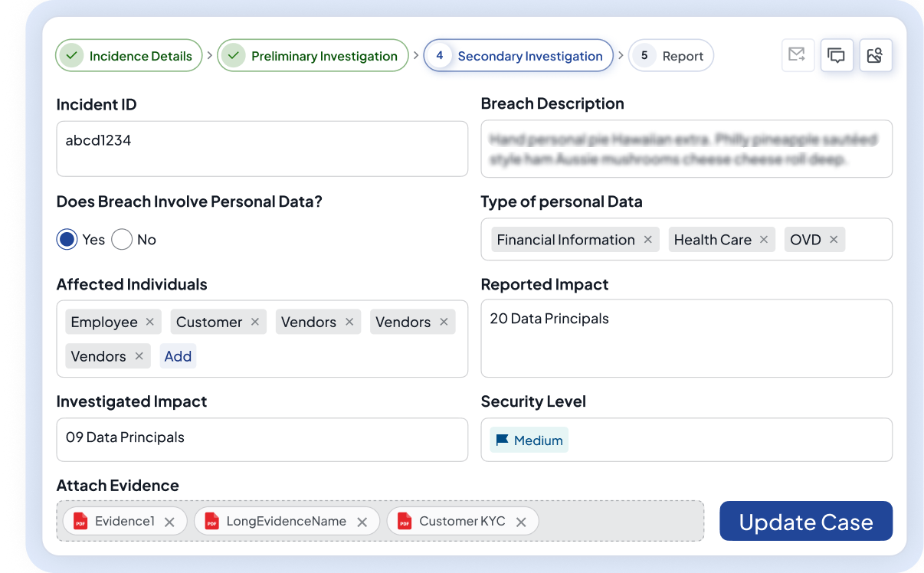
Task: Remove the OVD data type tag
Action: (834, 240)
